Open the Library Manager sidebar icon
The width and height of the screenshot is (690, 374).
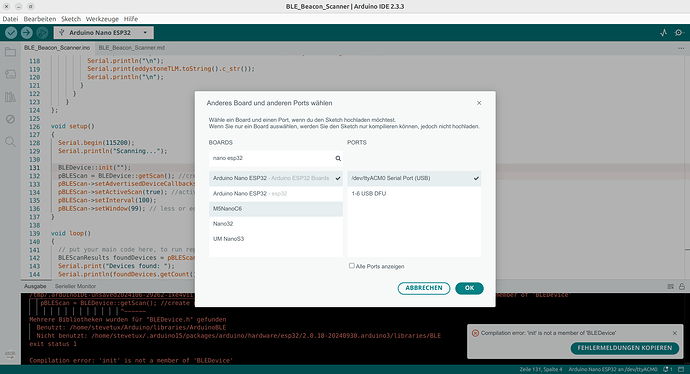click(x=10, y=97)
